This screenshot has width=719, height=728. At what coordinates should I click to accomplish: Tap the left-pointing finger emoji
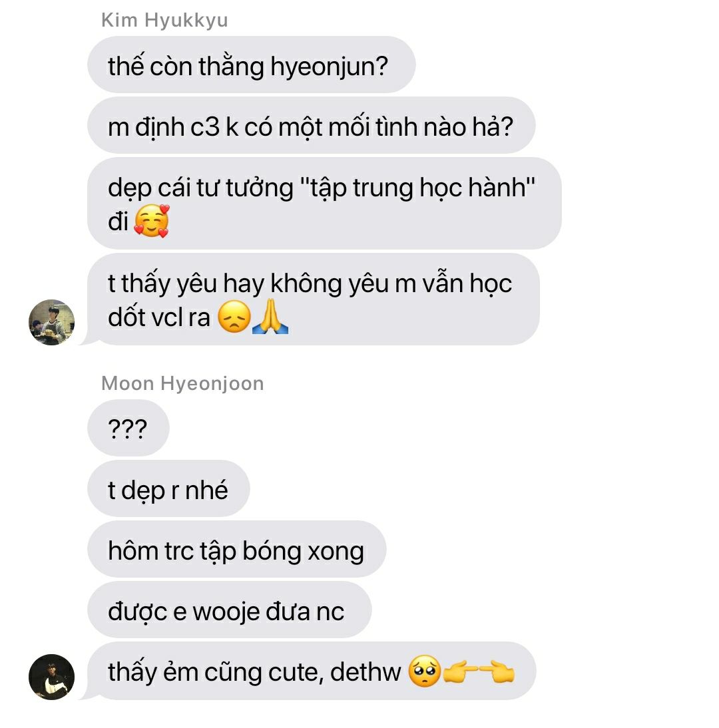point(497,671)
